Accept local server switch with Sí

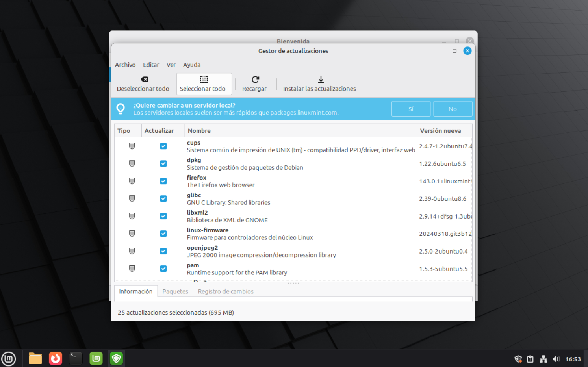click(411, 109)
